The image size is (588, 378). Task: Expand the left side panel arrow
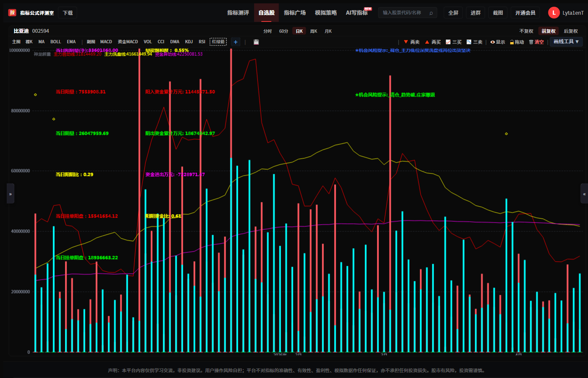(x=10, y=194)
